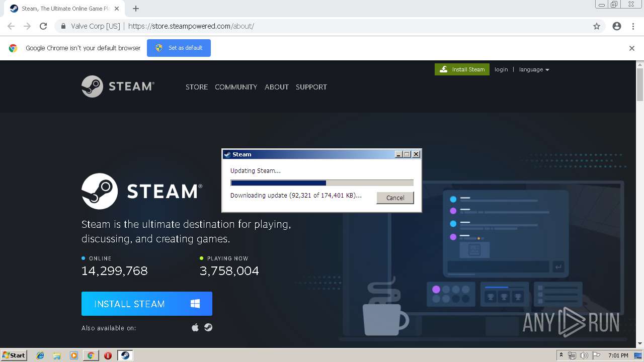Screen dimensions: 644x362
Task: Open Windows Explorer folder in taskbar
Action: (x=57, y=355)
